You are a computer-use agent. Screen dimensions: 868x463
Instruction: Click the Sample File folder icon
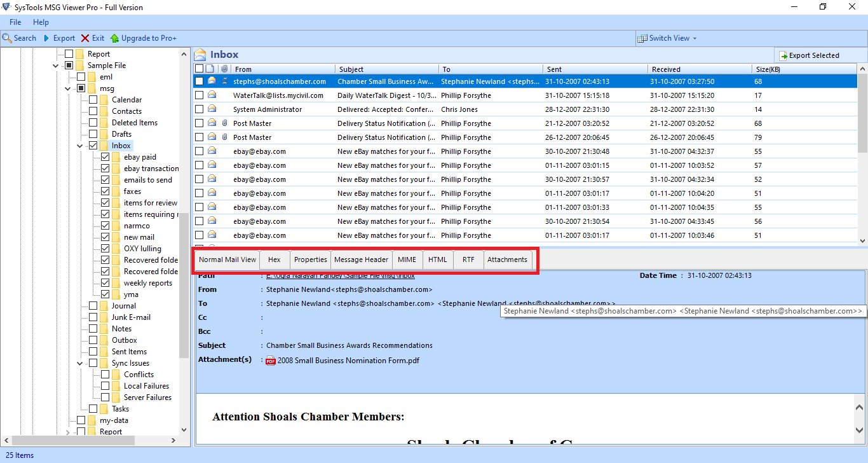[80, 66]
